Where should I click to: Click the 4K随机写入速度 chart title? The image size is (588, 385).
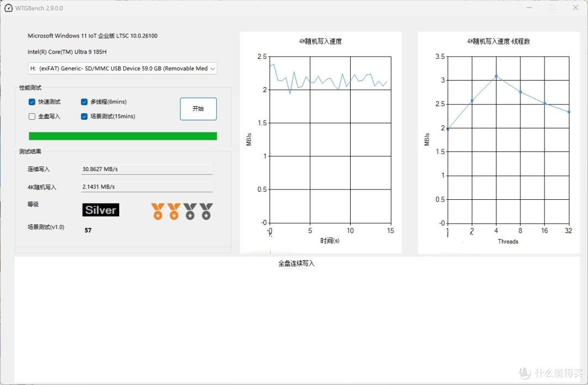point(320,41)
